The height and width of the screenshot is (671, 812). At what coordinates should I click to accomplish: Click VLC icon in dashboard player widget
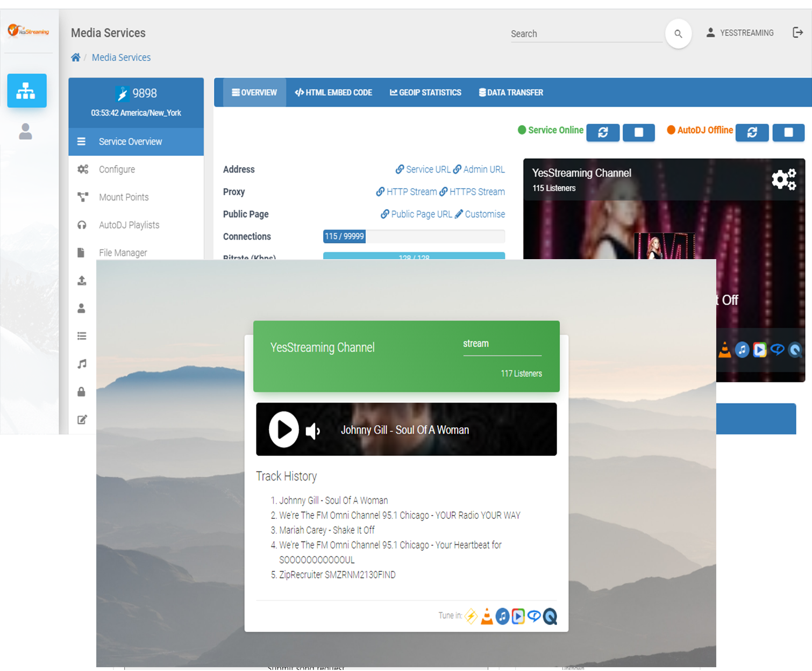(x=725, y=350)
